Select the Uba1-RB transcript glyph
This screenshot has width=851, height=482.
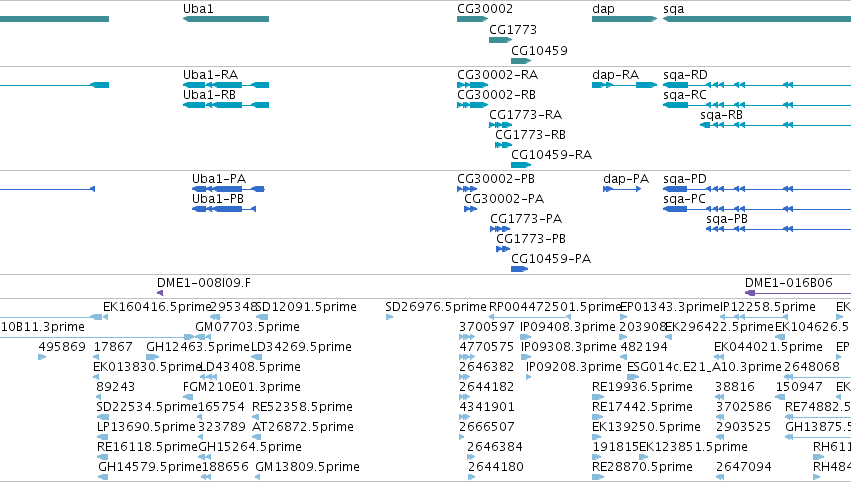(226, 105)
